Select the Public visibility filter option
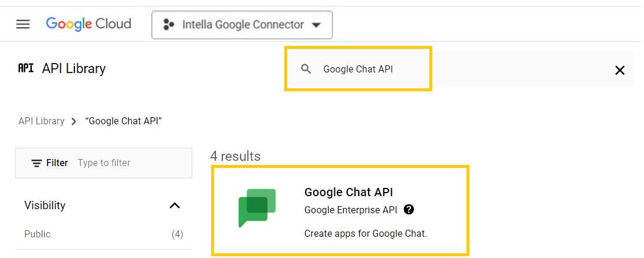 pos(104,234)
